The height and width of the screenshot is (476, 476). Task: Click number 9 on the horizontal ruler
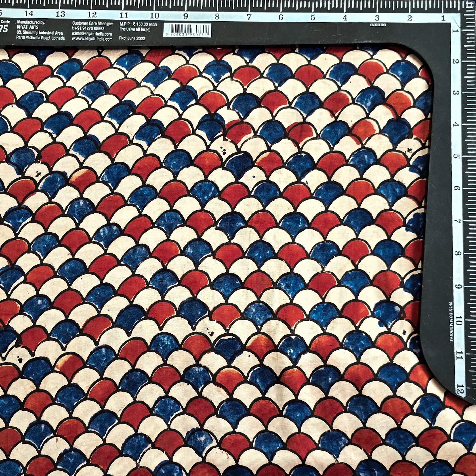click(186, 16)
